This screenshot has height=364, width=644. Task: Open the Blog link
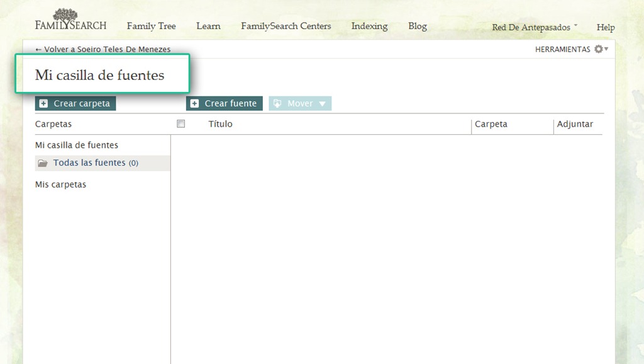418,26
